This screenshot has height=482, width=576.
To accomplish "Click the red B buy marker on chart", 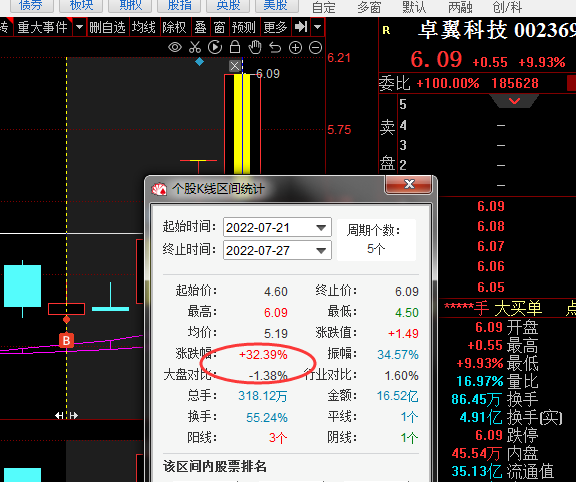I will pyautogui.click(x=66, y=341).
